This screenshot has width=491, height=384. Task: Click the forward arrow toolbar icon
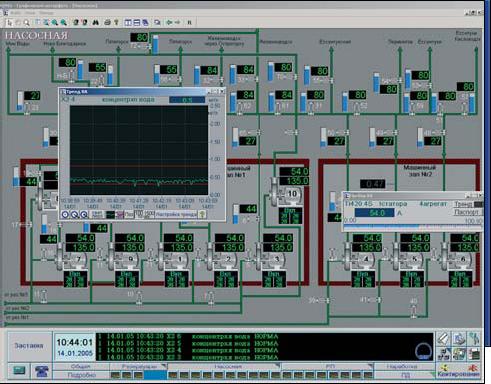(x=177, y=22)
